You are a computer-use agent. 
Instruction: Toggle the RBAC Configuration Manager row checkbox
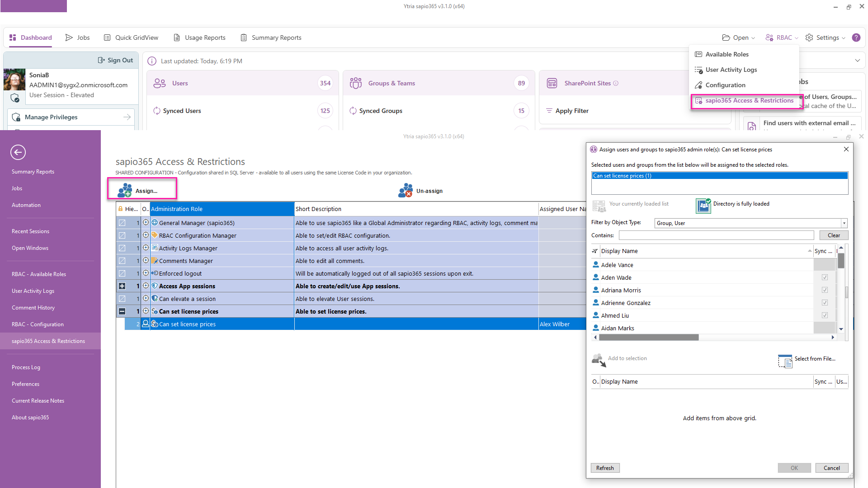pos(122,235)
